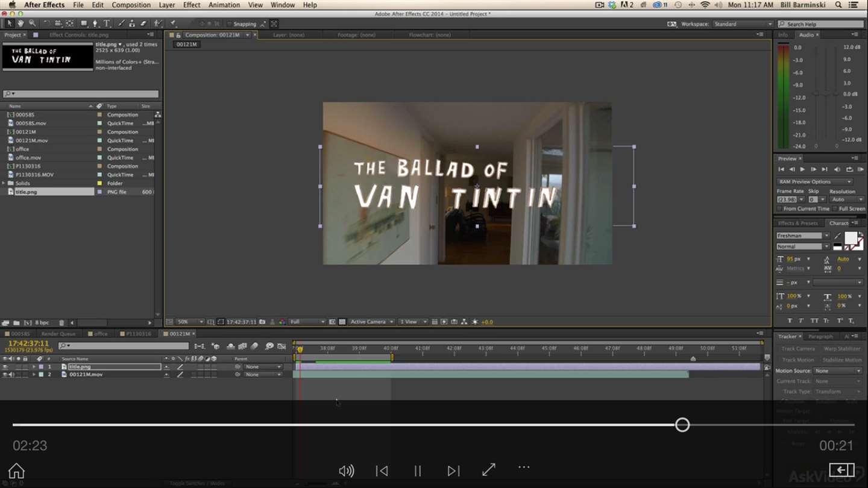Hide the 00121M.mov layer video eye
This screenshot has width=868, height=488.
point(5,374)
